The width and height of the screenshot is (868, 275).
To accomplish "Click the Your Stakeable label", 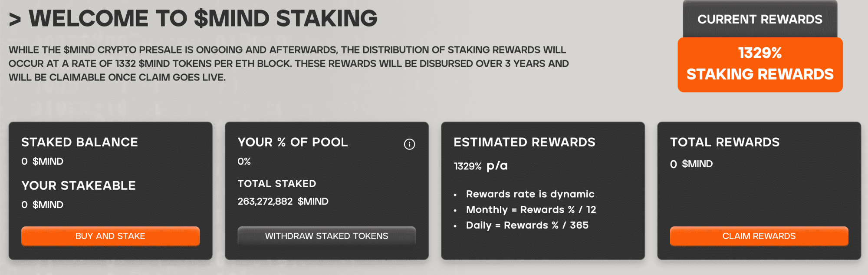I will point(79,186).
